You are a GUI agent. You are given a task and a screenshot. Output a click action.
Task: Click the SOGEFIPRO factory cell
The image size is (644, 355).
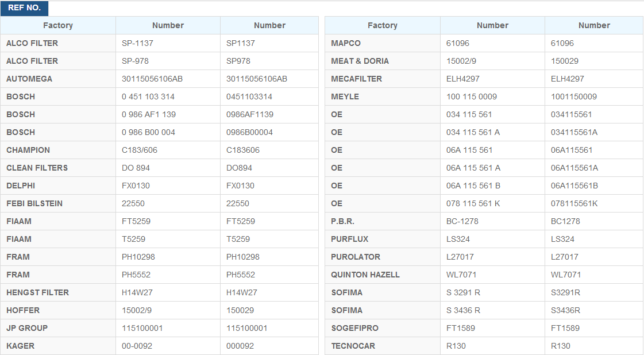tap(383, 328)
